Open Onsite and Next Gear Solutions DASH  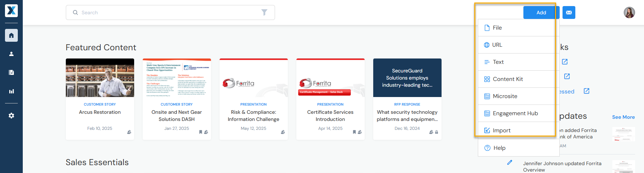177,116
